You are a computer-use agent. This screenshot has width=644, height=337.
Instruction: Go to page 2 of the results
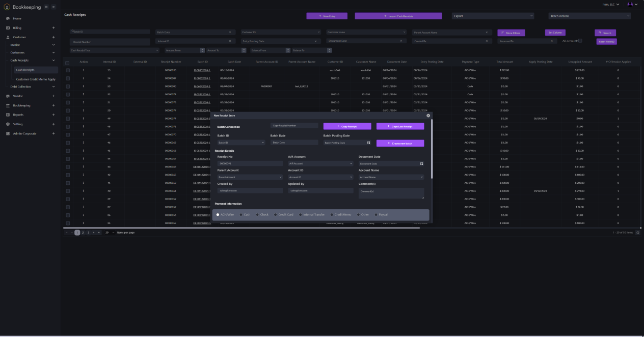(x=83, y=232)
